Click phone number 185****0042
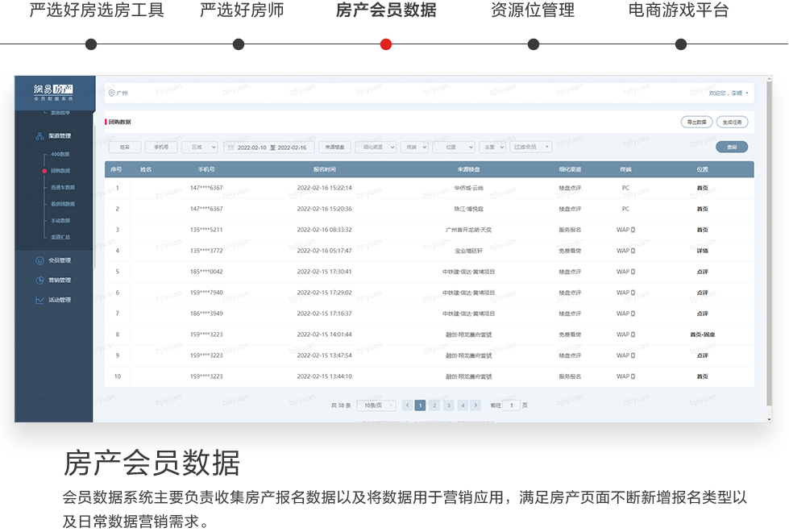This screenshot has width=789, height=532. (x=206, y=272)
